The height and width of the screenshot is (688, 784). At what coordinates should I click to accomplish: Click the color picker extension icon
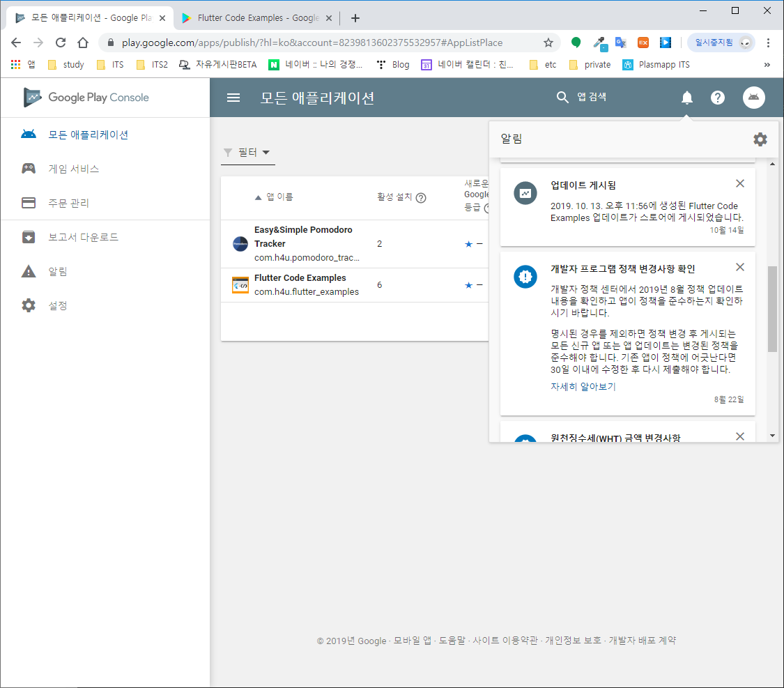[600, 43]
